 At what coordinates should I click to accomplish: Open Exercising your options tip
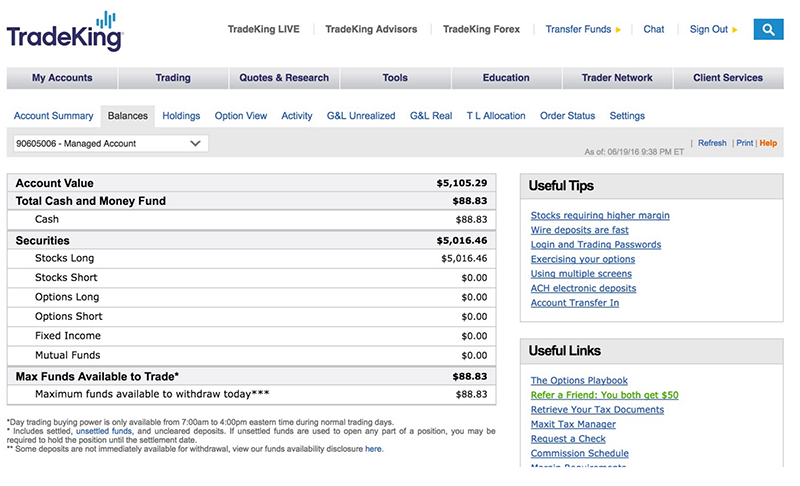click(x=583, y=259)
